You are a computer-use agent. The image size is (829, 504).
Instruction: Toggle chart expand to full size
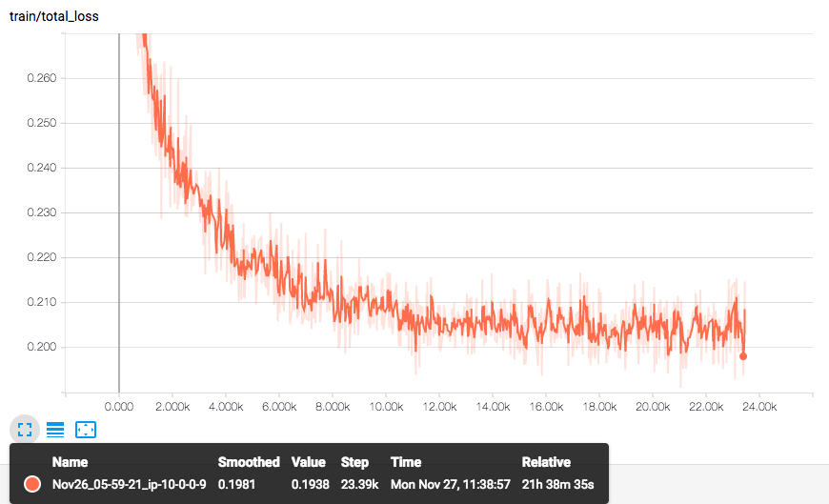[x=25, y=430]
